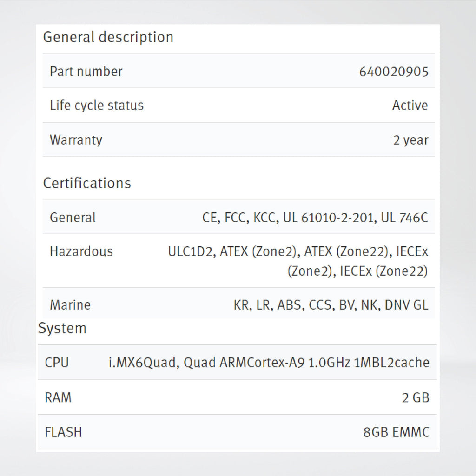Click the Active status value

click(410, 106)
